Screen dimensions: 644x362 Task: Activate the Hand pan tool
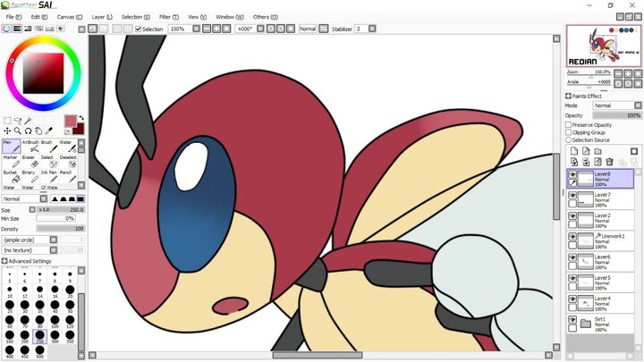point(38,130)
